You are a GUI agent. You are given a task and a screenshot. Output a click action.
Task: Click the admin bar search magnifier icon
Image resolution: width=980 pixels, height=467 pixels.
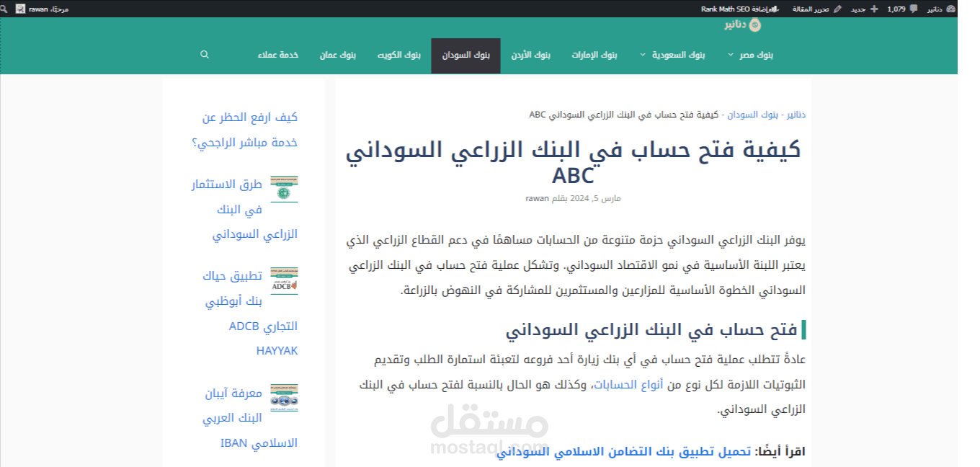pyautogui.click(x=5, y=9)
